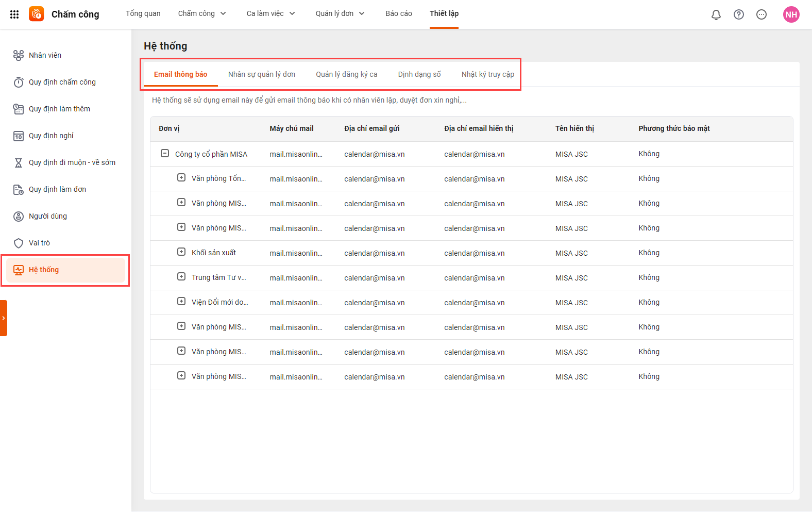The image size is (812, 512).
Task: Open the Ca làm việc dropdown menu
Action: (x=271, y=13)
